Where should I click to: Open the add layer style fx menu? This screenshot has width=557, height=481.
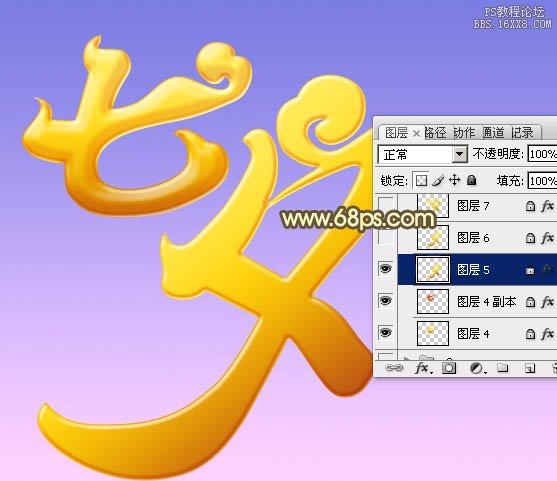424,368
